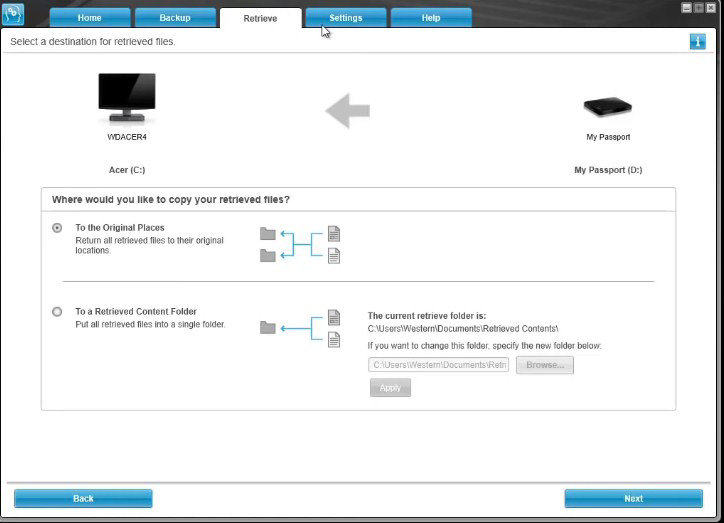This screenshot has height=523, width=724.
Task: Choose To the Original Places option
Action: 57,228
